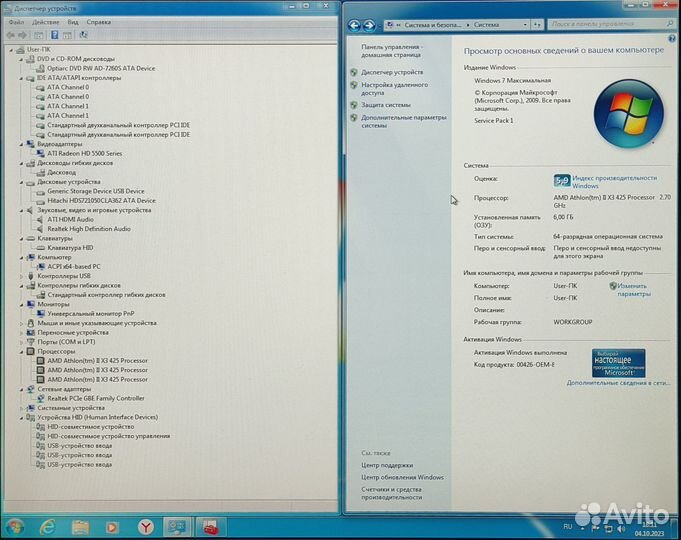
Task: Collapse the Видеоадаптеры tree node
Action: [21, 144]
